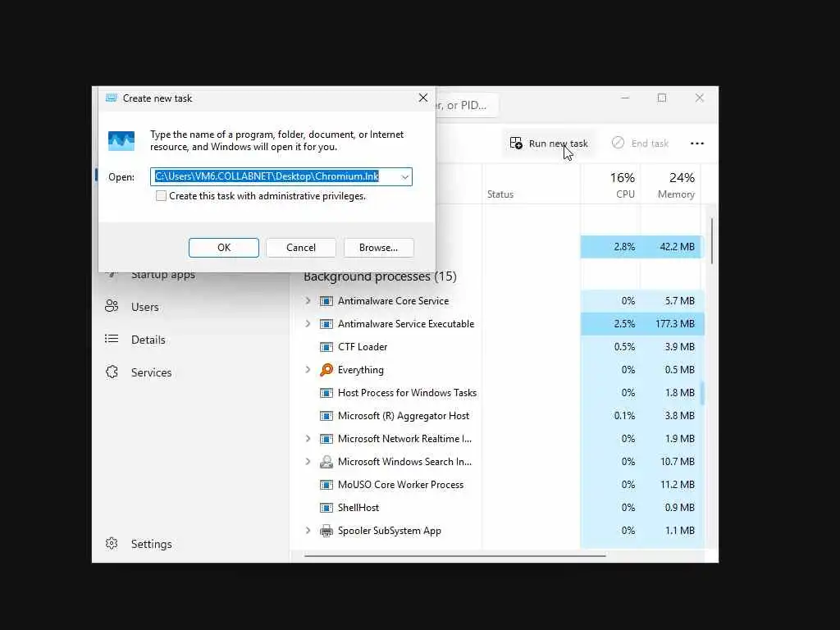The height and width of the screenshot is (630, 840).
Task: Click Microsoft Network Realtime icon
Action: (x=326, y=438)
